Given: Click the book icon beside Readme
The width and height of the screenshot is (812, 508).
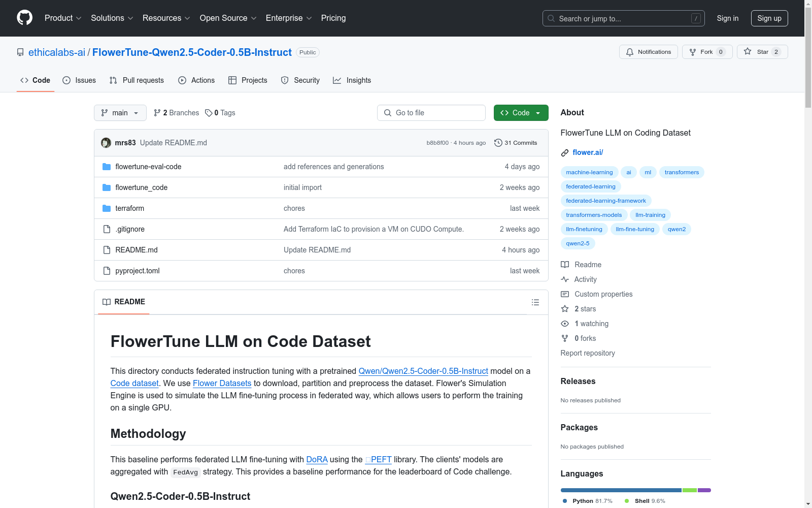Looking at the screenshot, I should tap(565, 265).
